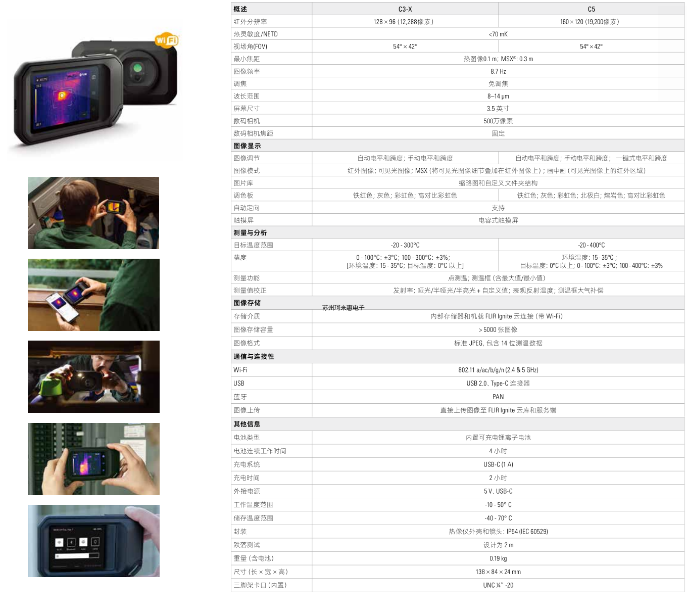Select the 调色板 row label
687x616 pixels.
click(243, 196)
